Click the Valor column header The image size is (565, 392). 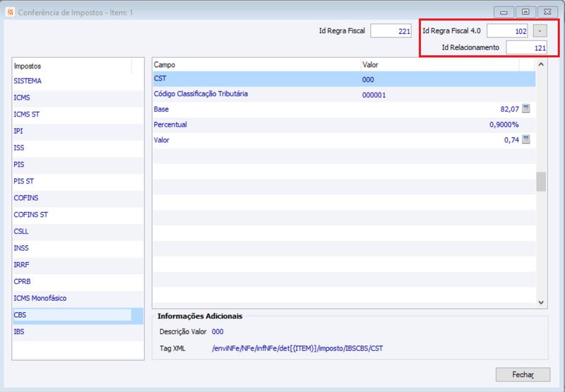click(x=440, y=65)
